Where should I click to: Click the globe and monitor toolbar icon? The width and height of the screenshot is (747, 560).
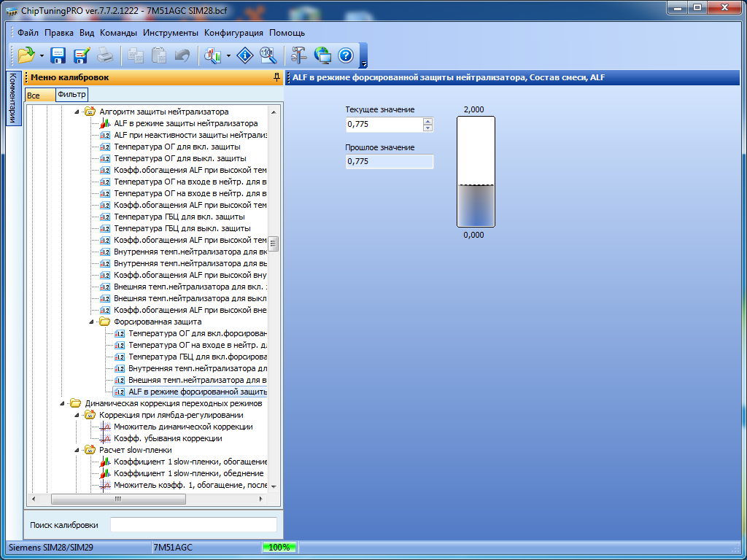tap(322, 55)
